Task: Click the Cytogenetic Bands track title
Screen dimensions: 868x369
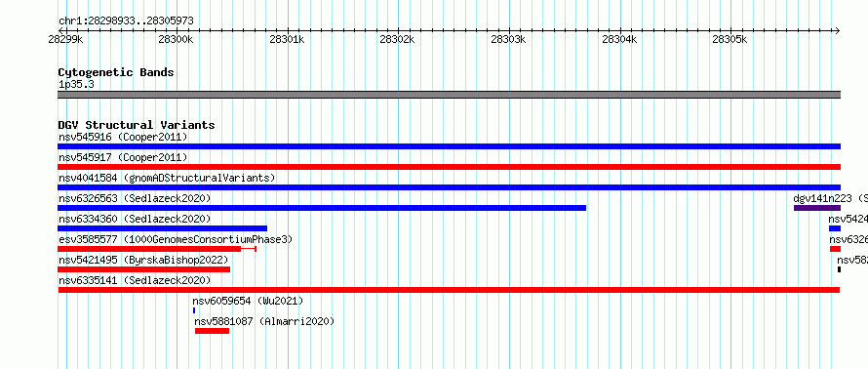Action: click(x=116, y=72)
